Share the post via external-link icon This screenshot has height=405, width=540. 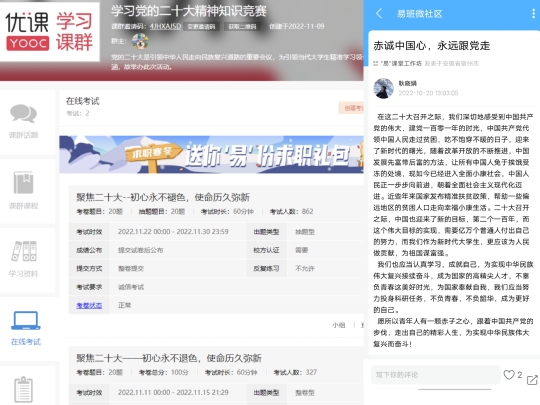point(532,380)
